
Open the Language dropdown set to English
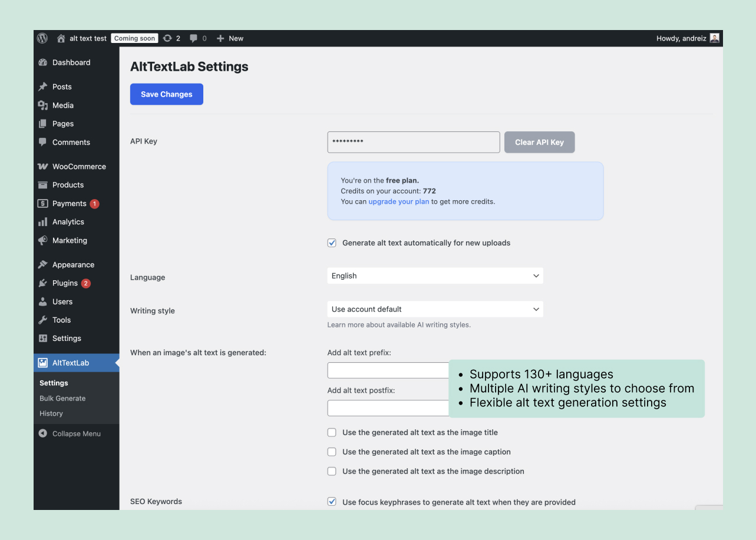(434, 276)
